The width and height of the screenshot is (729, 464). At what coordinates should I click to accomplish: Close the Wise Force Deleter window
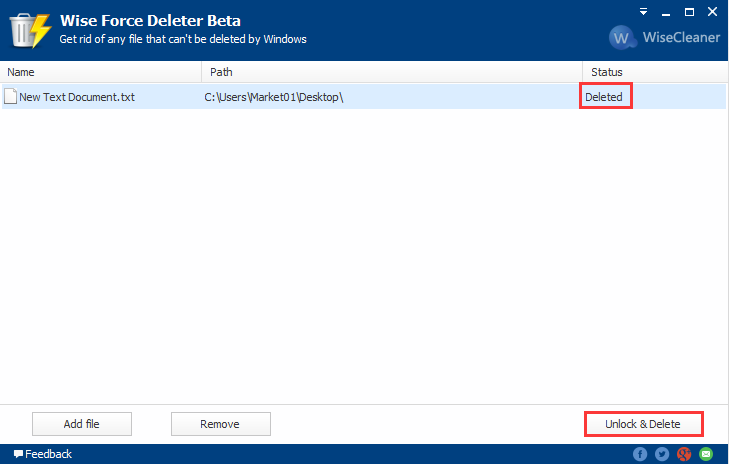pyautogui.click(x=712, y=12)
